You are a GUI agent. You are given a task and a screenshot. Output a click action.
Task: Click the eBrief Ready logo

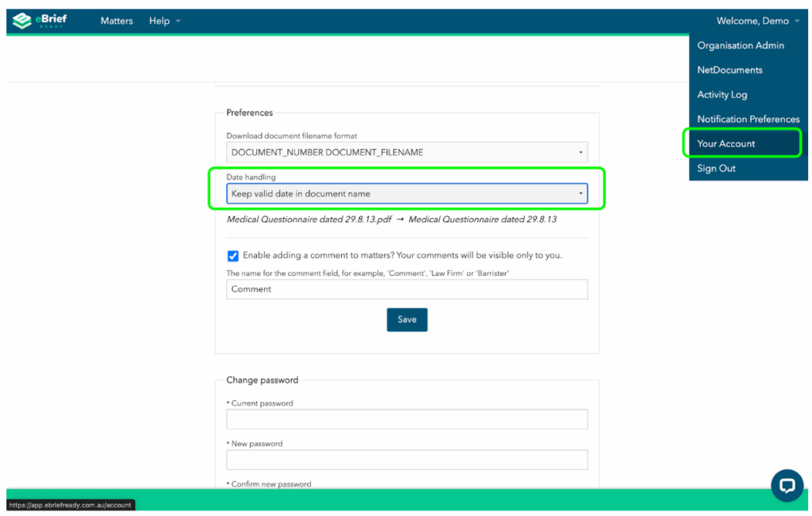[40, 21]
